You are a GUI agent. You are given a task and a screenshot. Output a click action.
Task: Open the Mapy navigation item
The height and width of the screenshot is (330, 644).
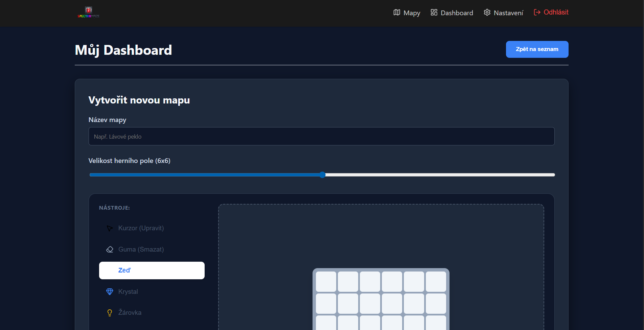(407, 13)
